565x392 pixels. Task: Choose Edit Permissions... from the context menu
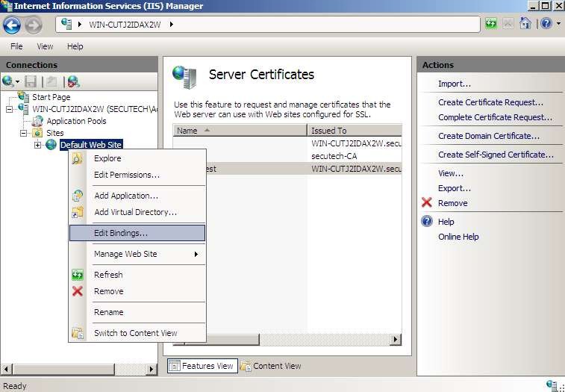point(137,175)
